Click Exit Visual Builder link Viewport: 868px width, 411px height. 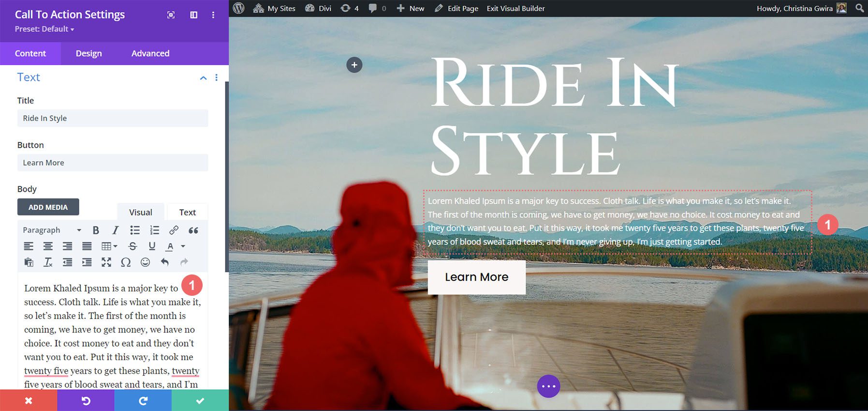pos(515,8)
